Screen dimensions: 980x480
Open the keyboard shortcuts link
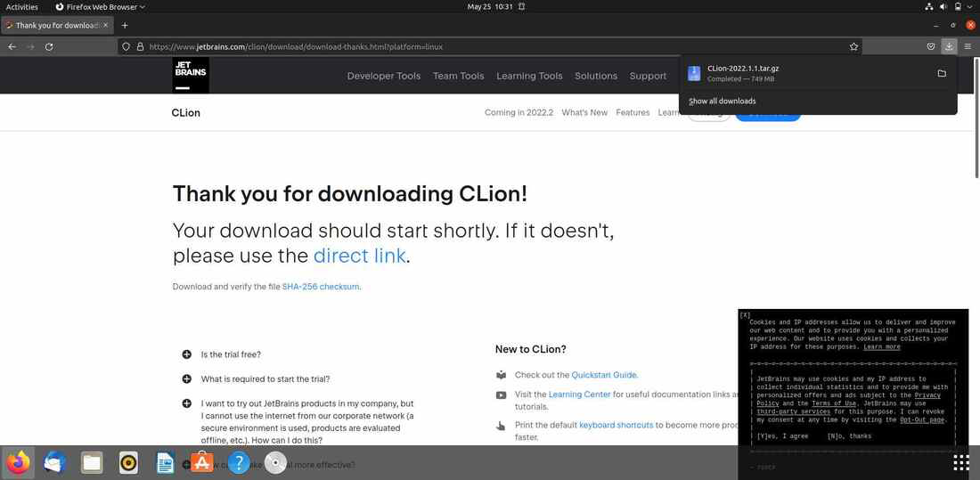click(617, 425)
